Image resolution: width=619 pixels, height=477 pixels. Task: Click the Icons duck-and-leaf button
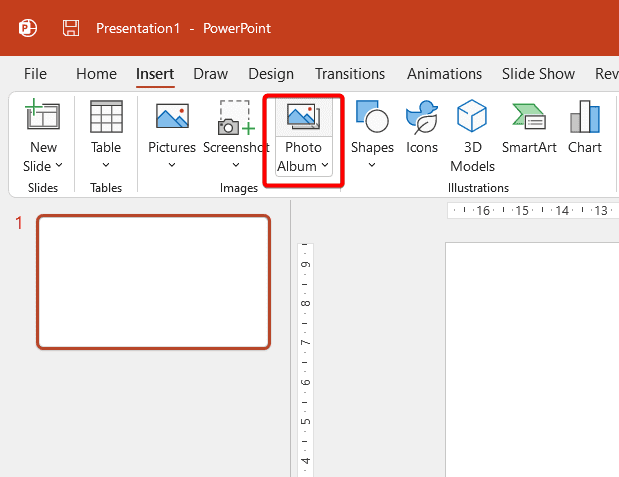(x=422, y=117)
